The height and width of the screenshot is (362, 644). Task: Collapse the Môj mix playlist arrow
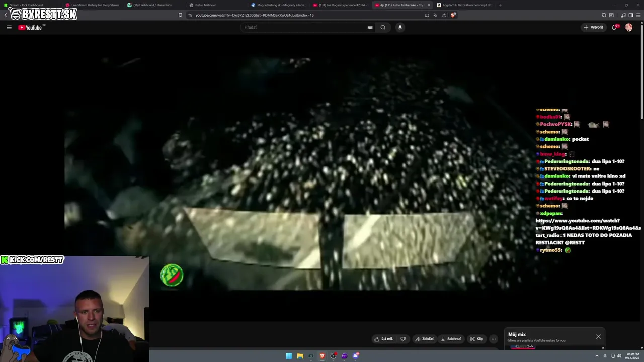tap(603, 347)
